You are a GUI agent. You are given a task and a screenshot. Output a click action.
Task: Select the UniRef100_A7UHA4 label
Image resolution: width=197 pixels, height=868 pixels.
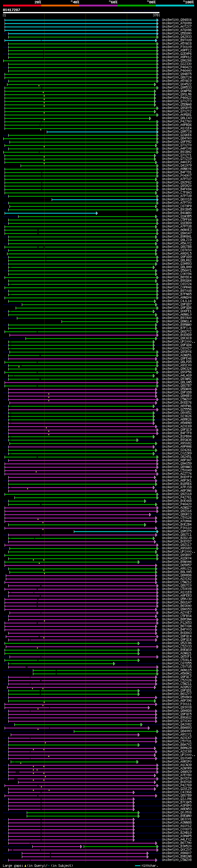coord(177,521)
